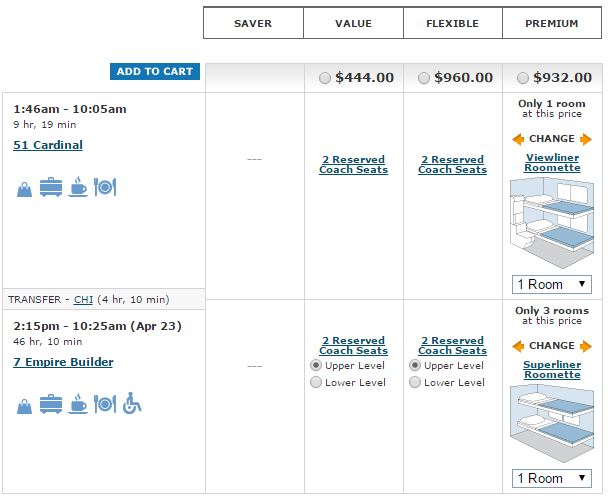Click the FLEXIBLE column header
608x500 pixels.
(453, 24)
